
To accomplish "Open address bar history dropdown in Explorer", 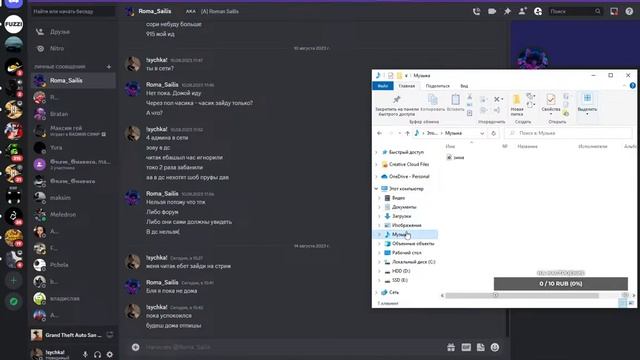I will [x=482, y=133].
